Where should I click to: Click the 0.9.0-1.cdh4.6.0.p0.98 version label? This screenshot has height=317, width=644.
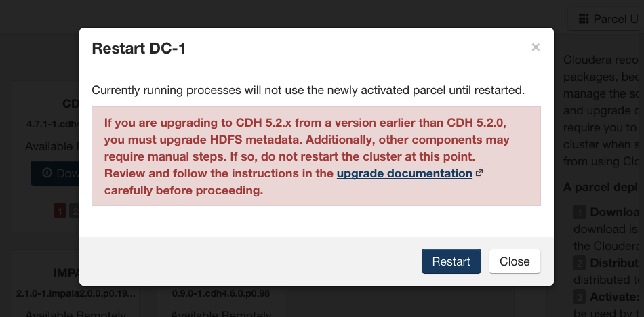pos(220,293)
